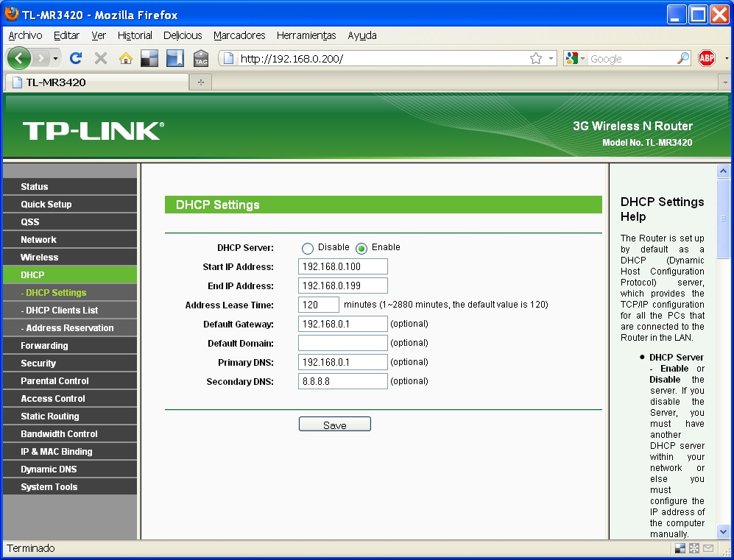
Task: Click the TAG bookmark icon
Action: [201, 58]
